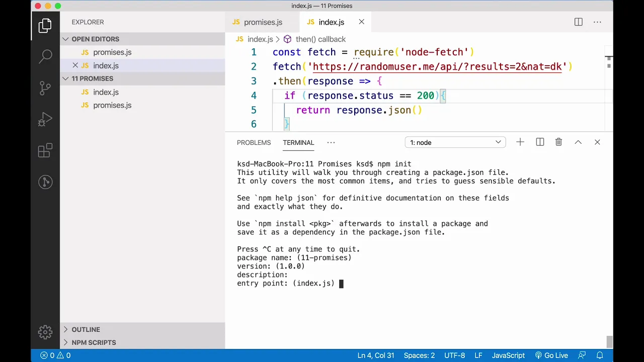Change indentation via Spaces: 2
The height and width of the screenshot is (362, 644).
pos(419,355)
